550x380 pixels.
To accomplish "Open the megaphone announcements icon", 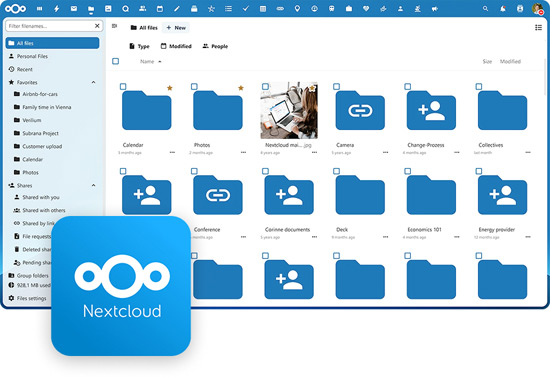I will coord(435,9).
